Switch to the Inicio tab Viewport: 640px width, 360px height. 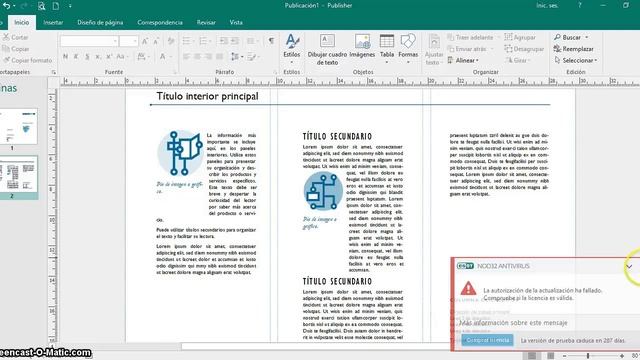pos(22,22)
